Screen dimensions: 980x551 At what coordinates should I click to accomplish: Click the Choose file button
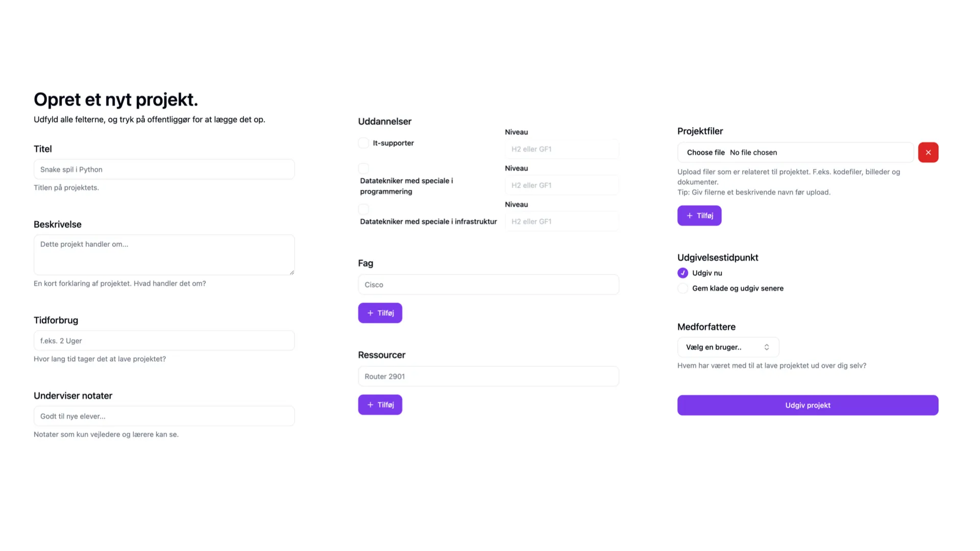click(705, 153)
